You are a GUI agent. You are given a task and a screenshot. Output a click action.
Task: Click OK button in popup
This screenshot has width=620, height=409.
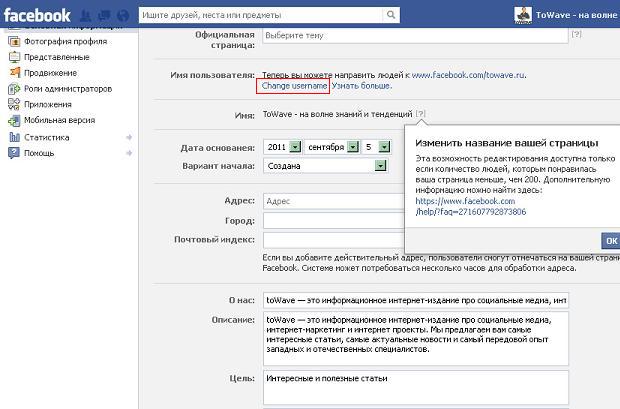(611, 241)
